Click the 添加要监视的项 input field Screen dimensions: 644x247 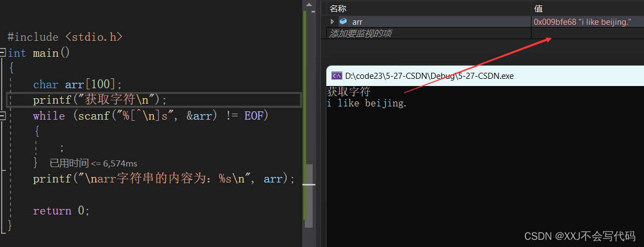(x=429, y=33)
